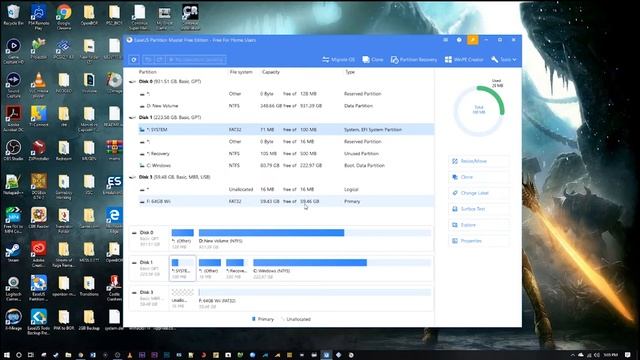Click Properties in the right panel
The width and height of the screenshot is (640, 360).
click(478, 241)
